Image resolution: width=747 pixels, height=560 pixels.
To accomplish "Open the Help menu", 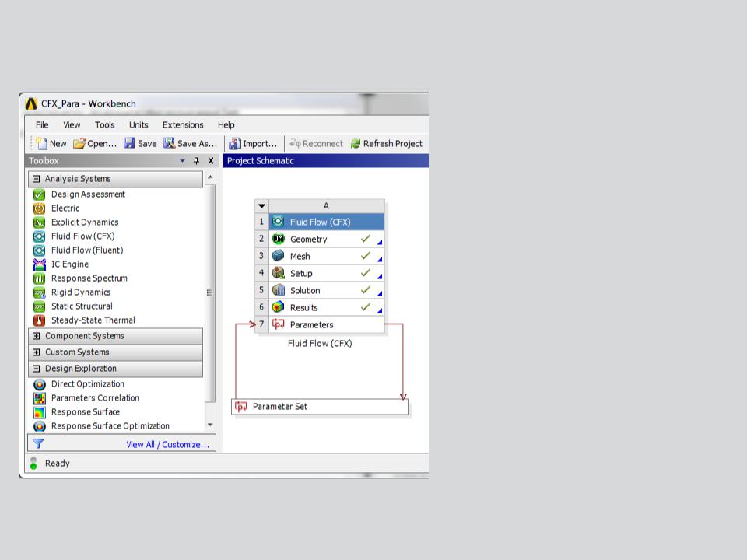I will [226, 124].
